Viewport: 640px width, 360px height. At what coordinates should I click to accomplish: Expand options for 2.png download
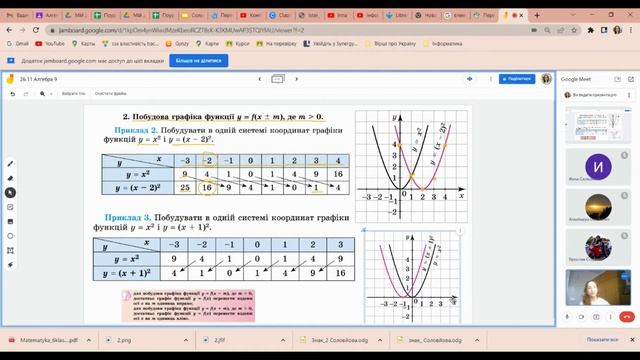tap(186, 340)
